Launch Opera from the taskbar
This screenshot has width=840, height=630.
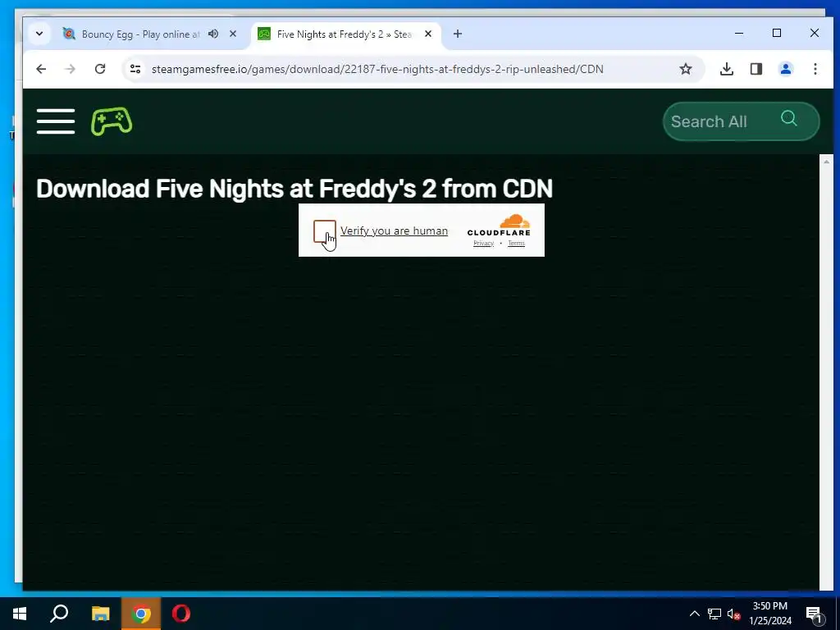point(181,614)
